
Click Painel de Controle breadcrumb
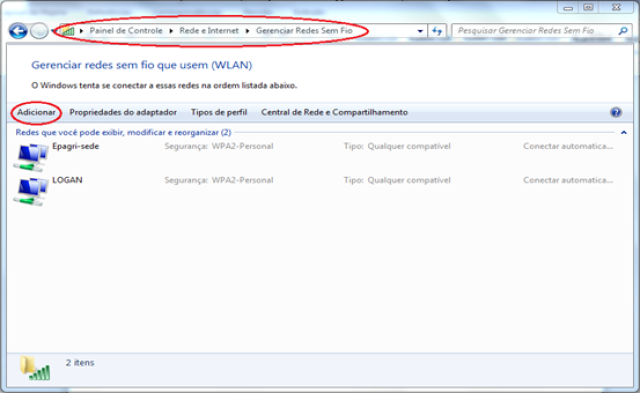[x=126, y=31]
